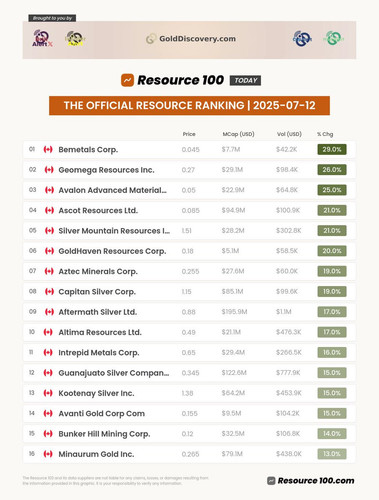The width and height of the screenshot is (379, 500).
Task: Open Ascot Resources Ltd. company name
Action: 98,211
